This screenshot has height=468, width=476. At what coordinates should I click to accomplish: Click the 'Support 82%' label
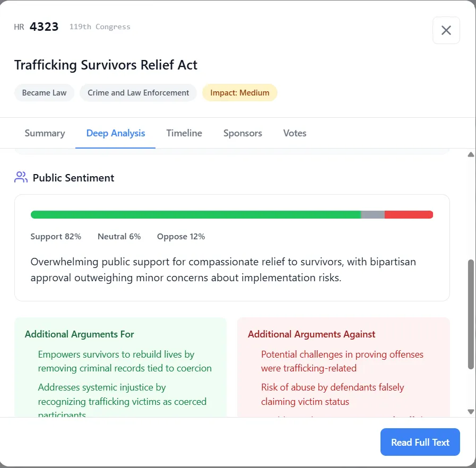[56, 236]
